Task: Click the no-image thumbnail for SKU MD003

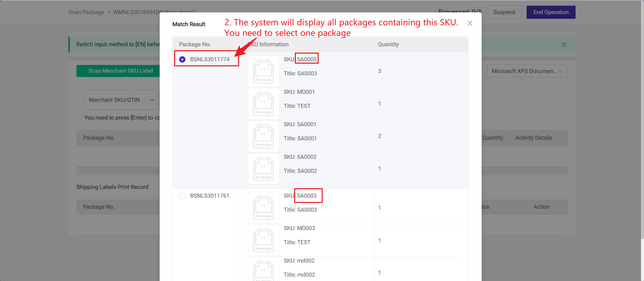Action: click(x=264, y=240)
